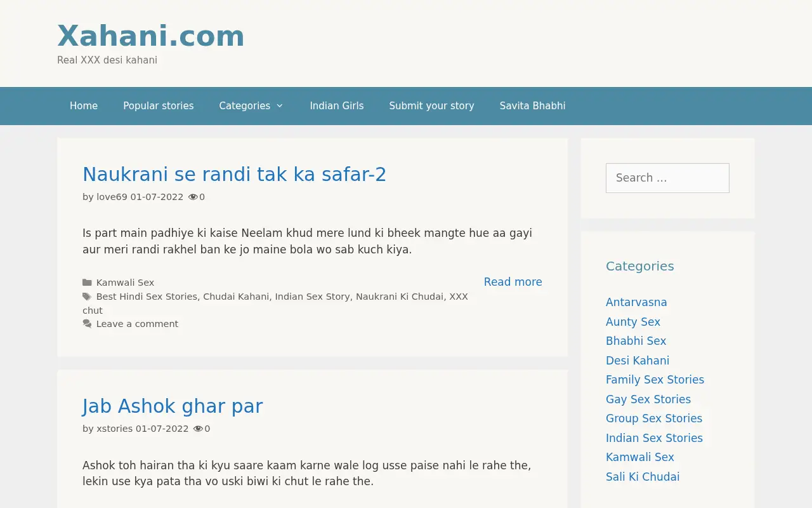Click the views eye icon beside love69's post date

193,197
